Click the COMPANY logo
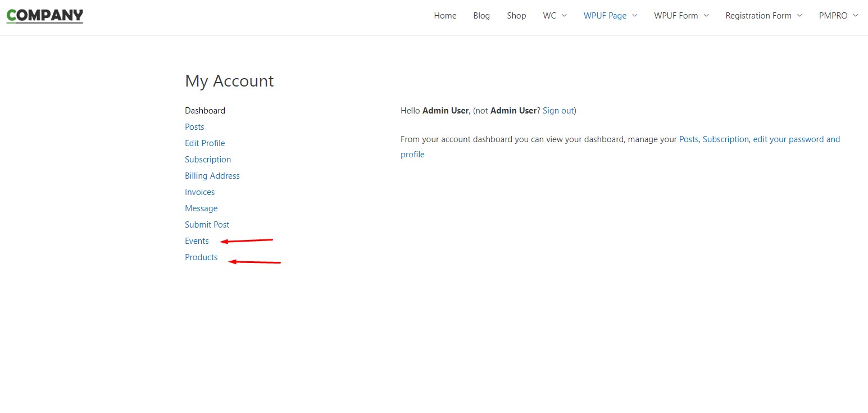The height and width of the screenshot is (413, 868). pyautogui.click(x=45, y=16)
